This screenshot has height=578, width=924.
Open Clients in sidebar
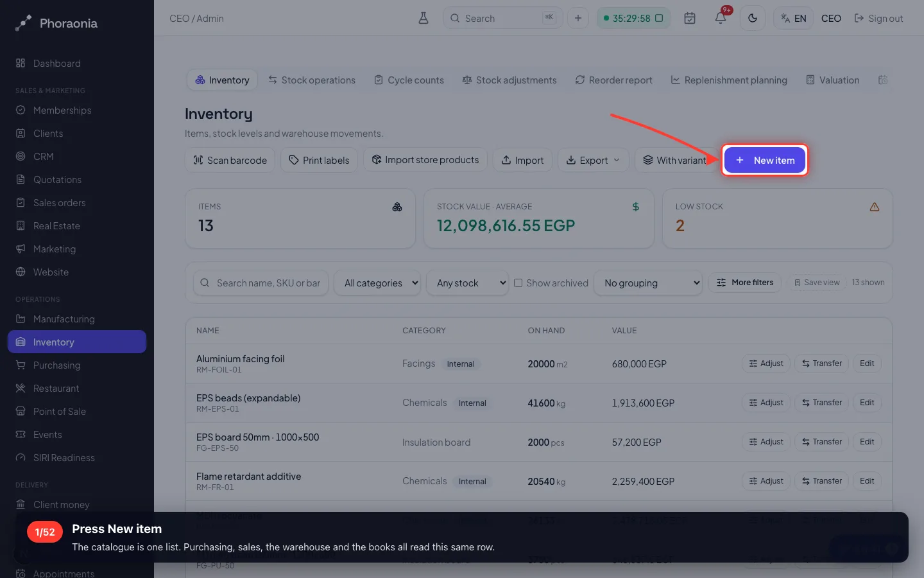point(77,133)
